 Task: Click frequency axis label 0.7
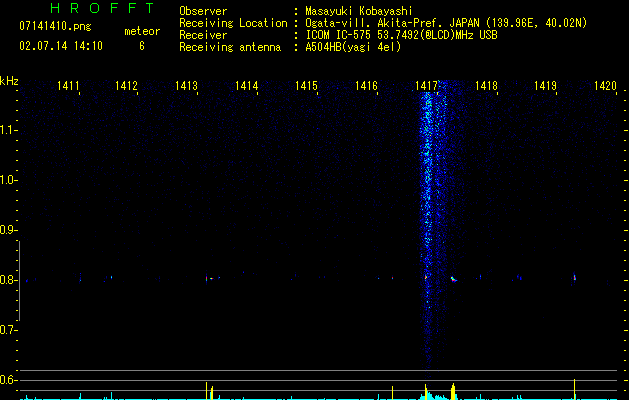pos(8,330)
